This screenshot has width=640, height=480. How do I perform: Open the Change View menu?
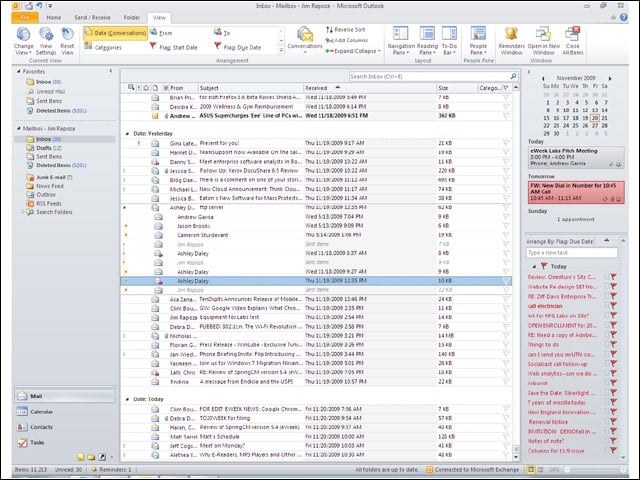[x=23, y=41]
